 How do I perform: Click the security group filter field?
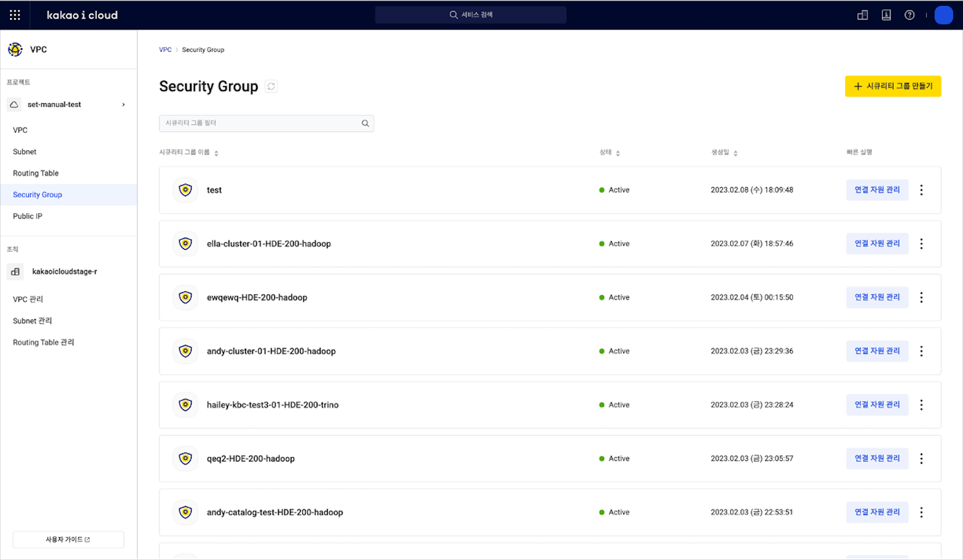click(x=266, y=123)
